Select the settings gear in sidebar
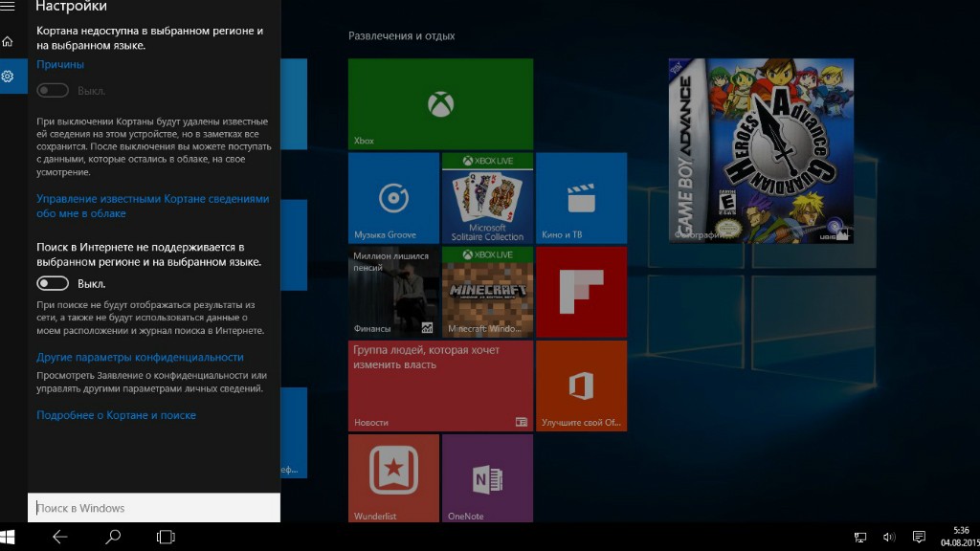This screenshot has width=980, height=551. [8, 77]
